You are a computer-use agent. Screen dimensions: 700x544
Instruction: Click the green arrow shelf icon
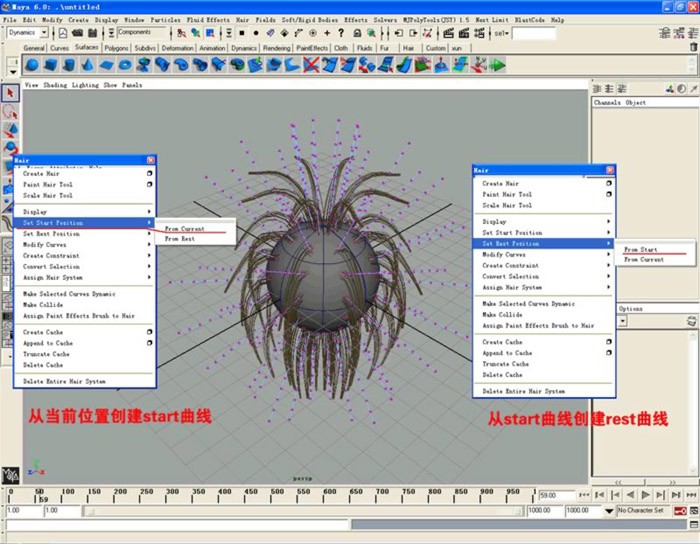[497, 65]
